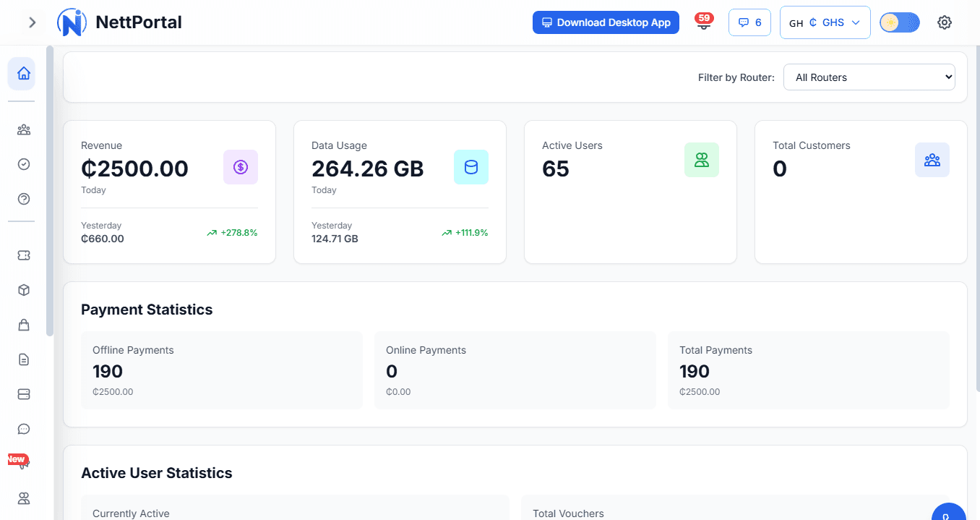Open the document page sidebar menu item

point(23,359)
